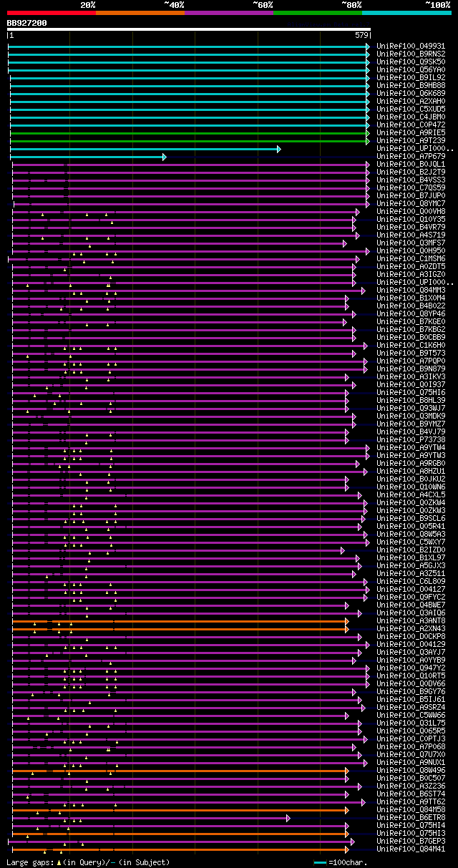Click the UniRef100_C0PTJ3 label
Screen dimensions: 458x868
(411, 738)
